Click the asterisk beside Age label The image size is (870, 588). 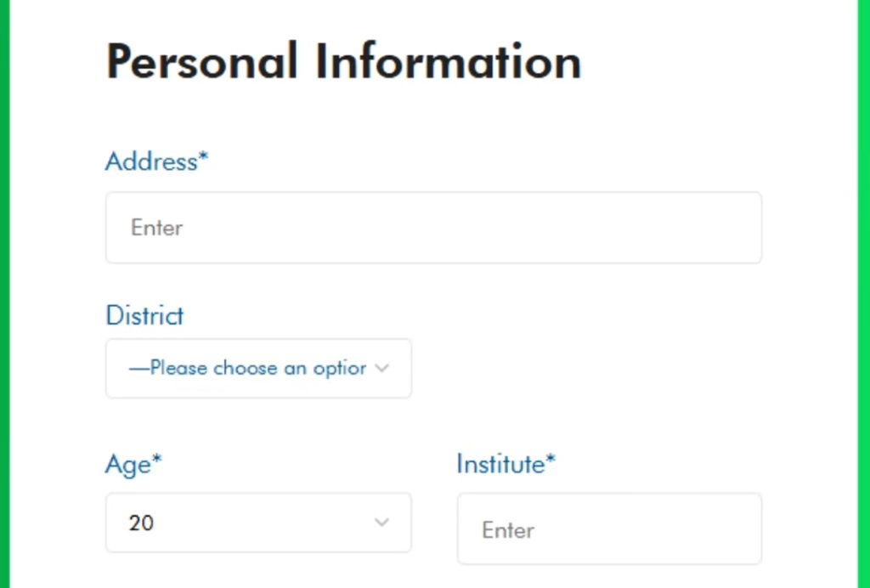[156, 461]
